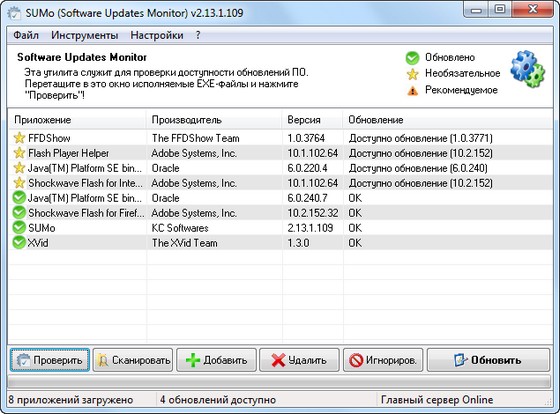Click the star icon next to Shockwave Flash for Inte...
Screen dimensions: 560x414
tap(19, 183)
